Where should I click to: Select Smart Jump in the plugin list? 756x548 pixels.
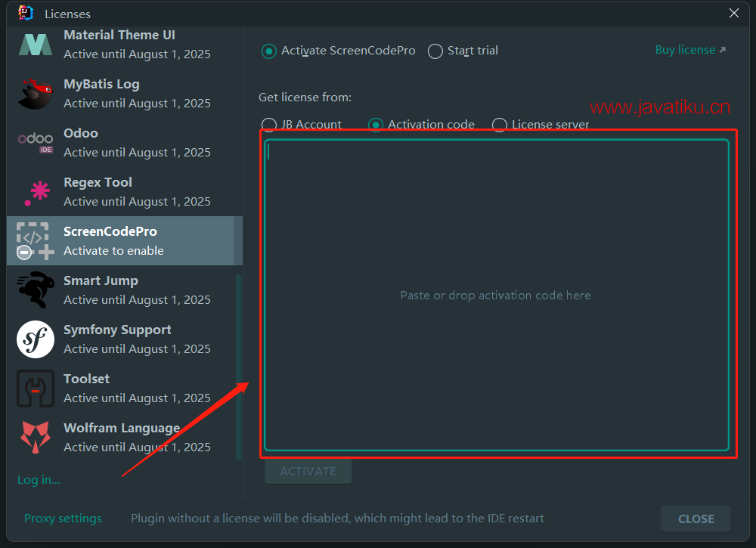coord(125,289)
